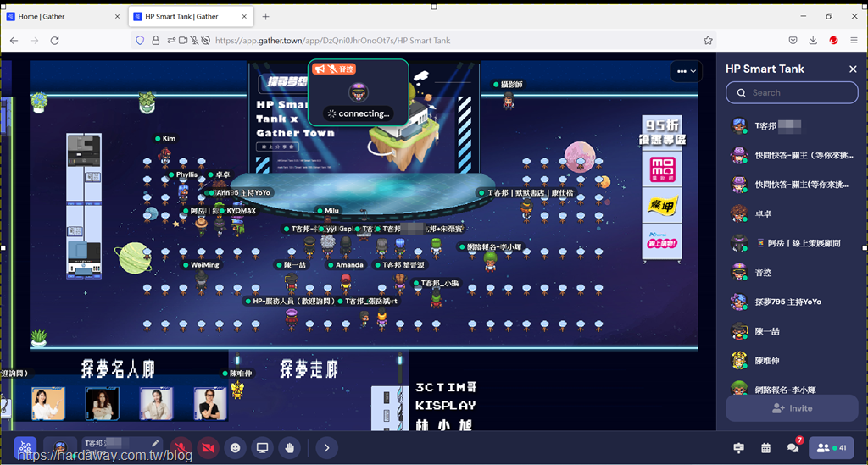Open the browser downloads panel
The width and height of the screenshot is (868, 465).
click(x=813, y=41)
